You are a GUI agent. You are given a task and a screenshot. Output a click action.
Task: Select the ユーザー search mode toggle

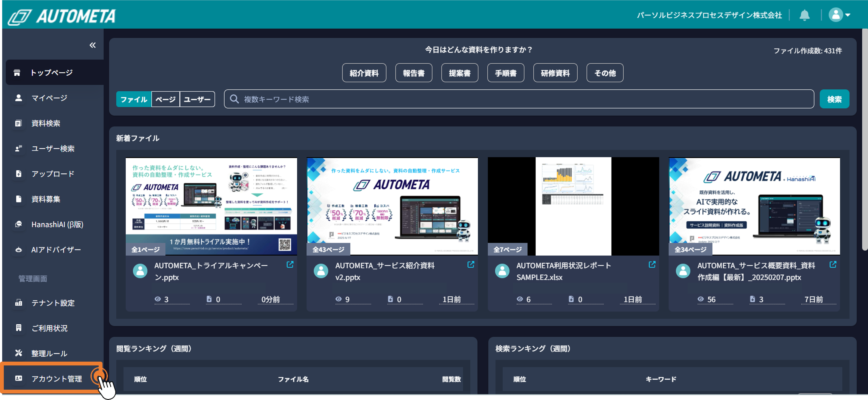(x=197, y=99)
